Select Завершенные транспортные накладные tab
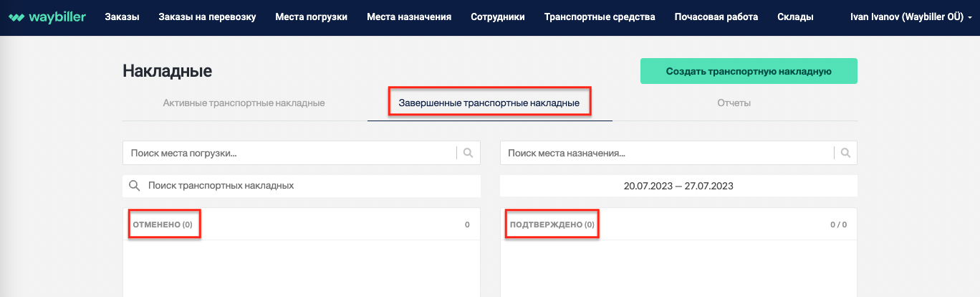 [489, 103]
